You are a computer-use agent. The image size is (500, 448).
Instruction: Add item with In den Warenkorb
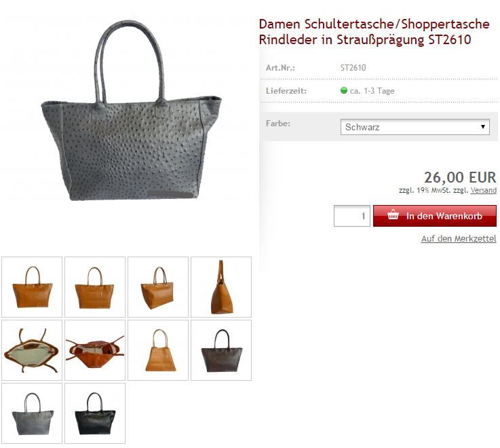tap(435, 216)
